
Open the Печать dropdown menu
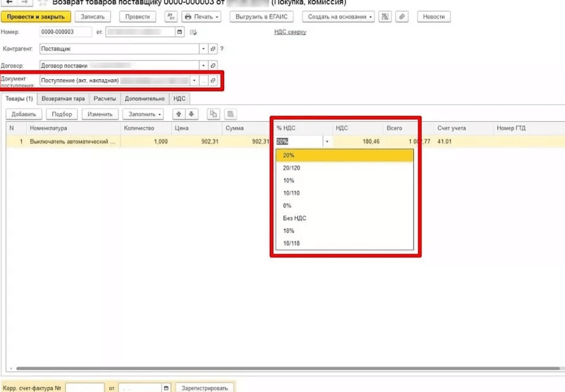[201, 17]
